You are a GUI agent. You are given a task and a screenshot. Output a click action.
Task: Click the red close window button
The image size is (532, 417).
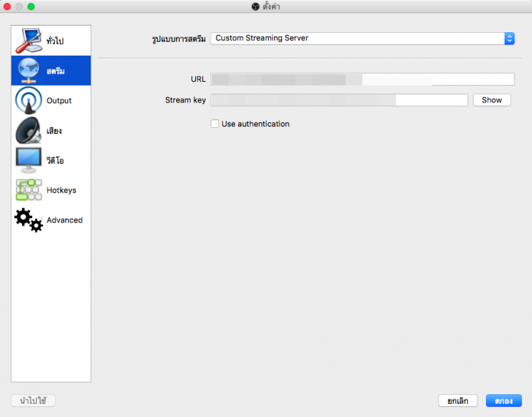pos(7,7)
